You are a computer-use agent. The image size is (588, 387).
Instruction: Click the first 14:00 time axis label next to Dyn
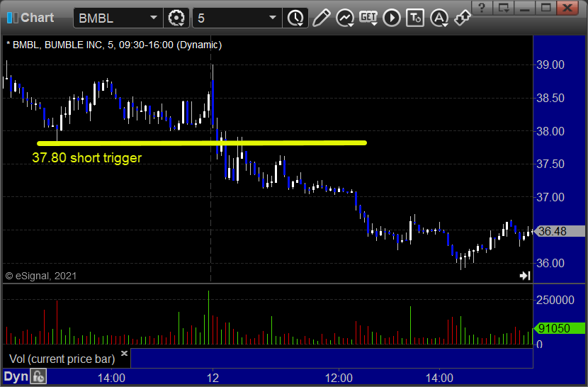point(111,378)
